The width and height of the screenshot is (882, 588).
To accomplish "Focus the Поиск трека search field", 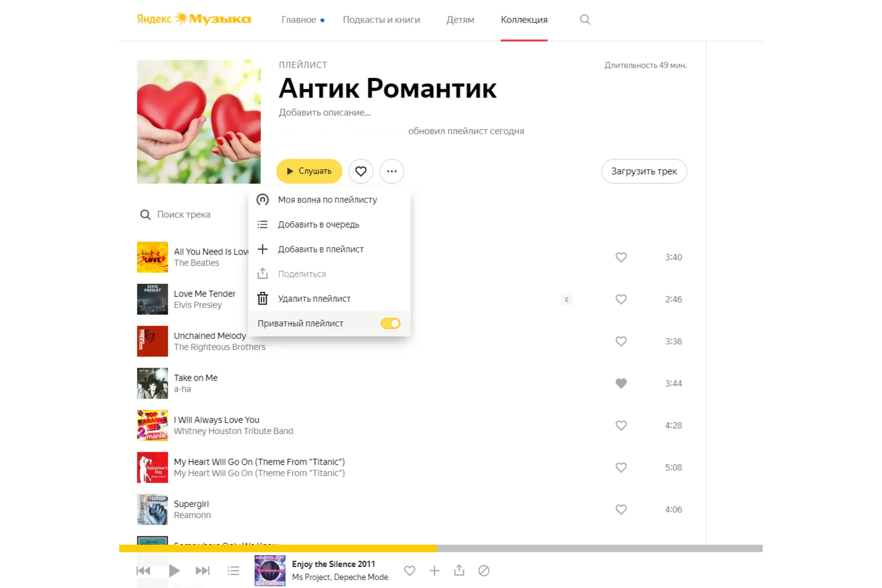I will click(x=184, y=215).
